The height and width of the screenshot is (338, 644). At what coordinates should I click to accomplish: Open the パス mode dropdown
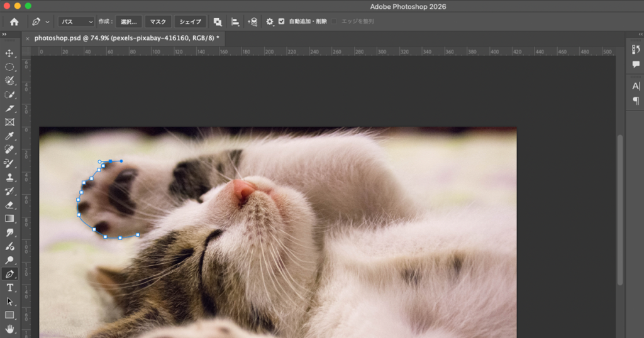pos(76,21)
